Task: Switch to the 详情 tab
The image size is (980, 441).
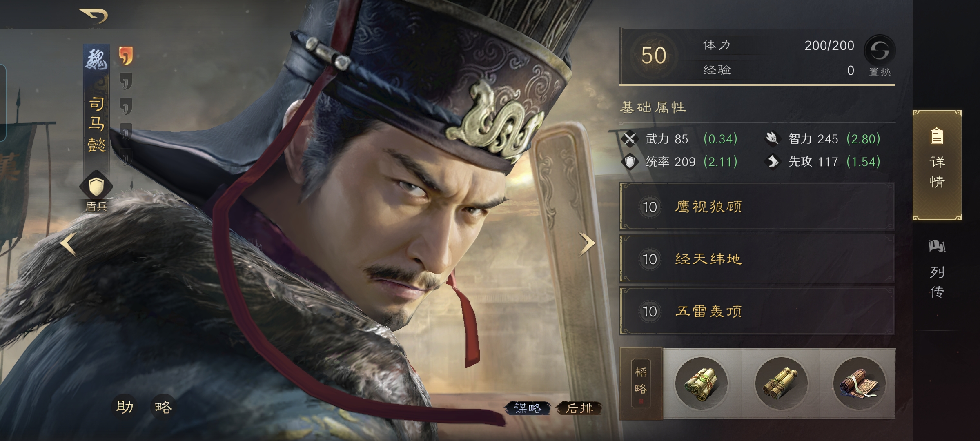Action: [x=937, y=165]
